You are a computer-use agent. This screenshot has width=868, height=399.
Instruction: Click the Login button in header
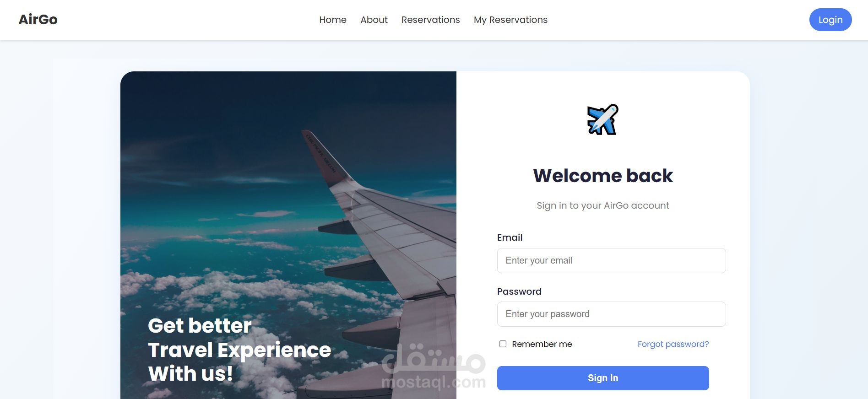(x=830, y=20)
